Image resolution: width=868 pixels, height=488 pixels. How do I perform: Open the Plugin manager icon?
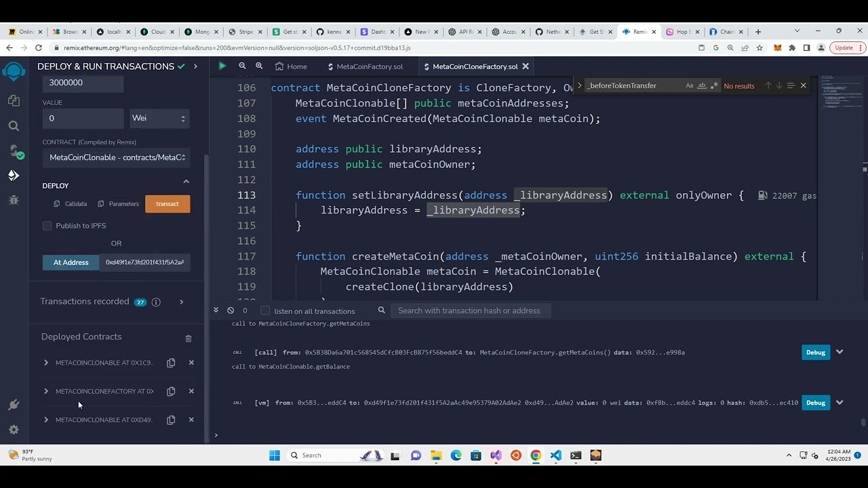(x=14, y=405)
